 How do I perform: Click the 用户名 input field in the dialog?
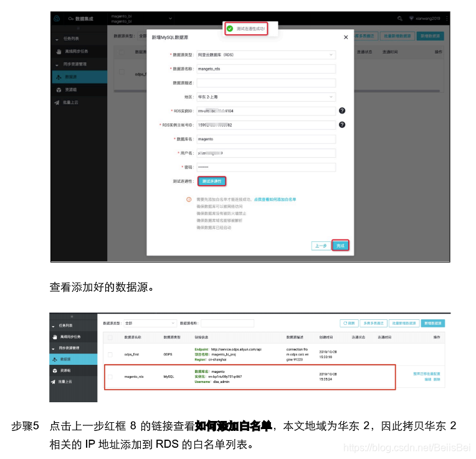tap(266, 153)
